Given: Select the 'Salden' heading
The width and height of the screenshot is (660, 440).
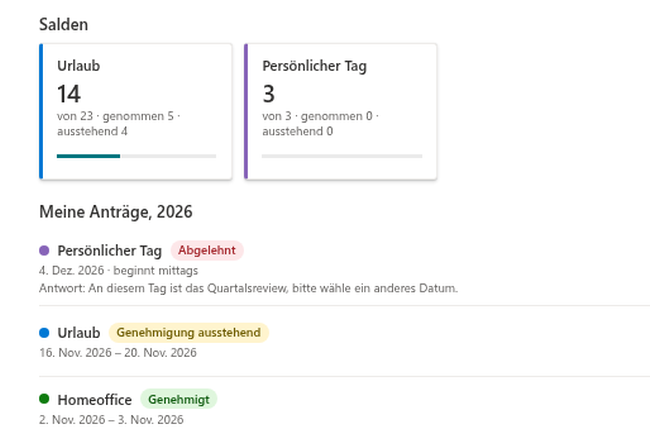Looking at the screenshot, I should (64, 24).
